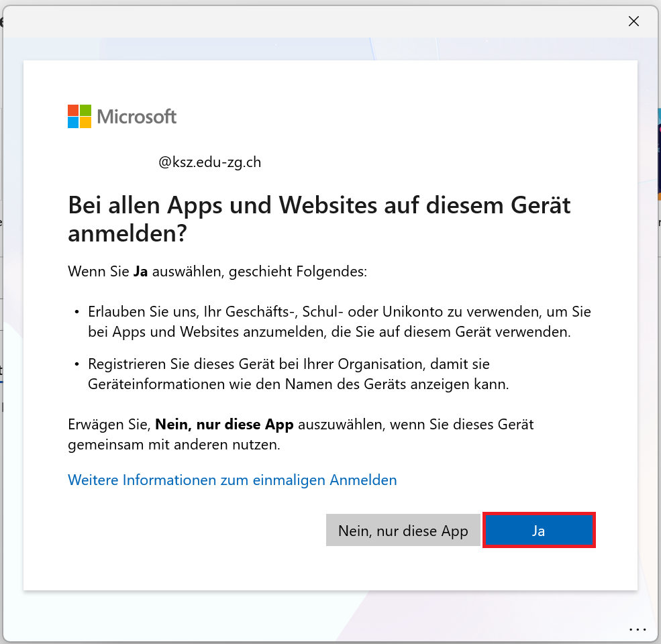
Task: Click the "Bei allen Apps und Websites" heading
Action: coord(319,205)
